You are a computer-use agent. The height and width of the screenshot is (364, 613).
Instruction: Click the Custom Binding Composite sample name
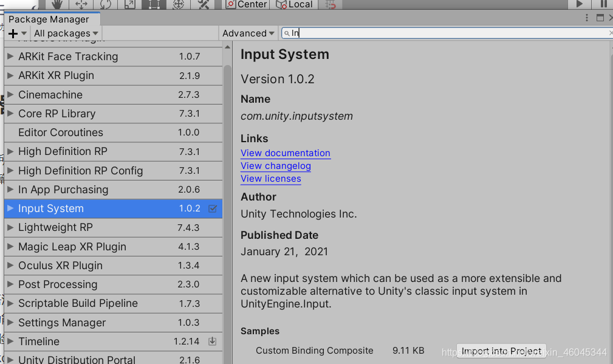[314, 350]
